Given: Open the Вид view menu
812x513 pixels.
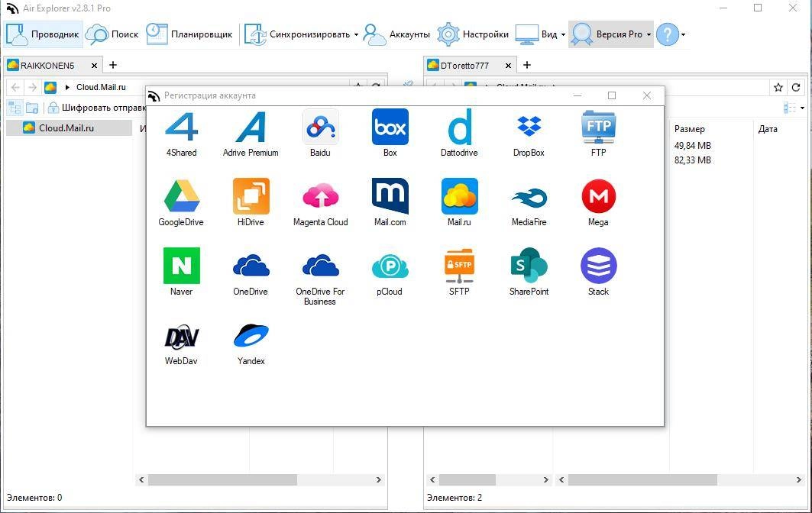Looking at the screenshot, I should [x=540, y=34].
